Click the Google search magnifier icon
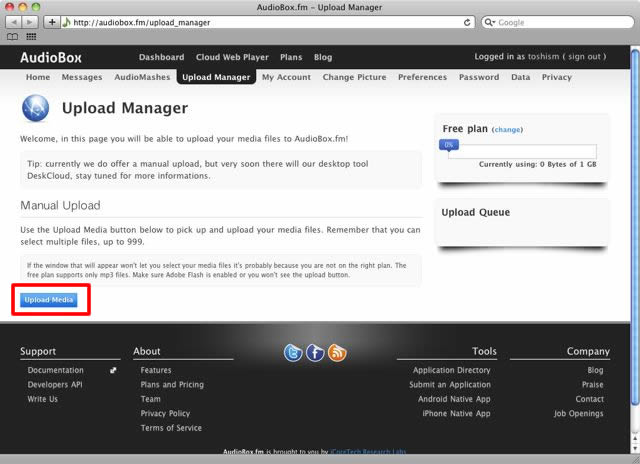The height and width of the screenshot is (464, 640). [x=488, y=22]
